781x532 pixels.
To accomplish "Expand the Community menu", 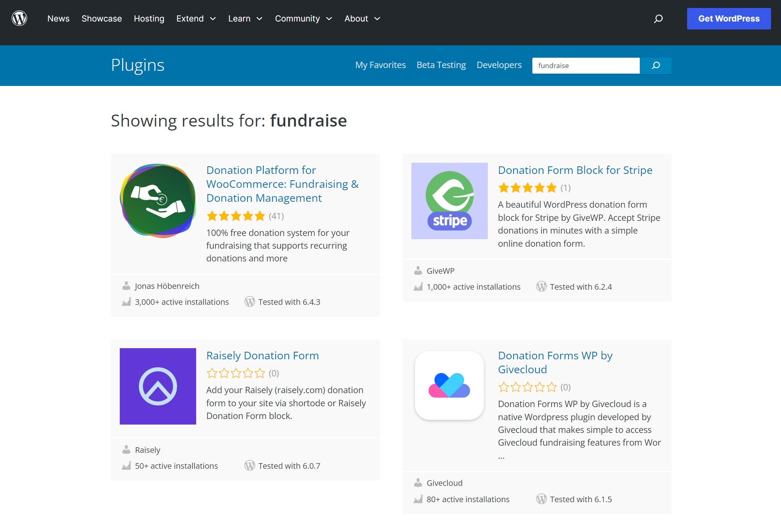I will (x=304, y=19).
